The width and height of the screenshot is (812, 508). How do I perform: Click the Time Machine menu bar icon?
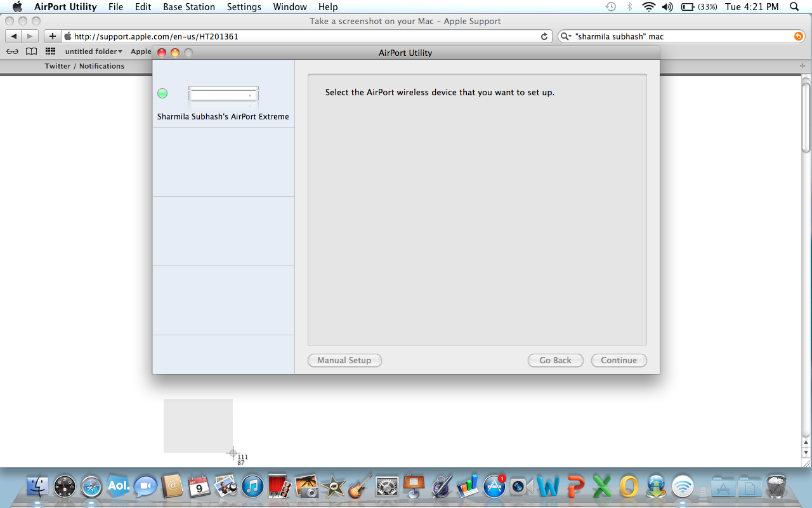click(610, 7)
